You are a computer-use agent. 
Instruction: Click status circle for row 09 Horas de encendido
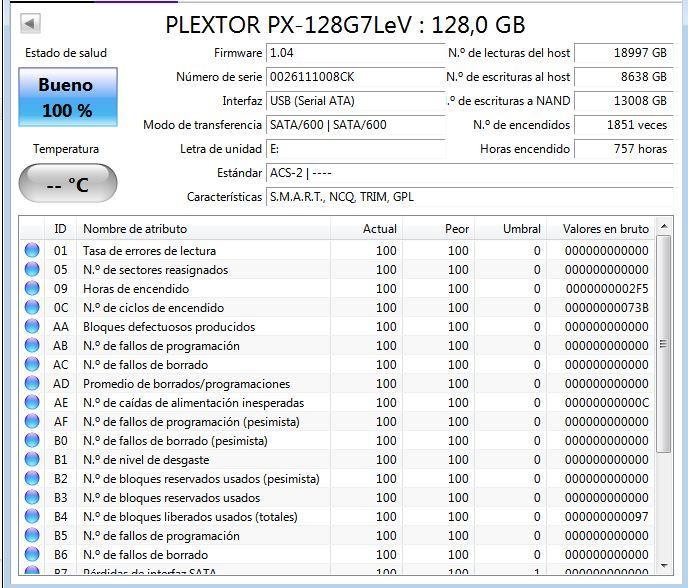[x=32, y=289]
